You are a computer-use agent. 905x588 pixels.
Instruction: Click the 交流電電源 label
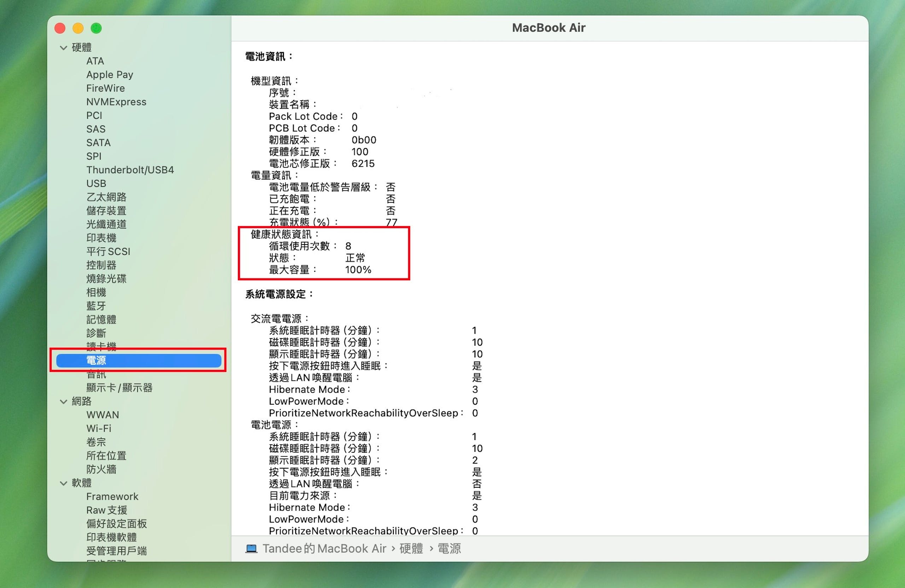pyautogui.click(x=280, y=318)
